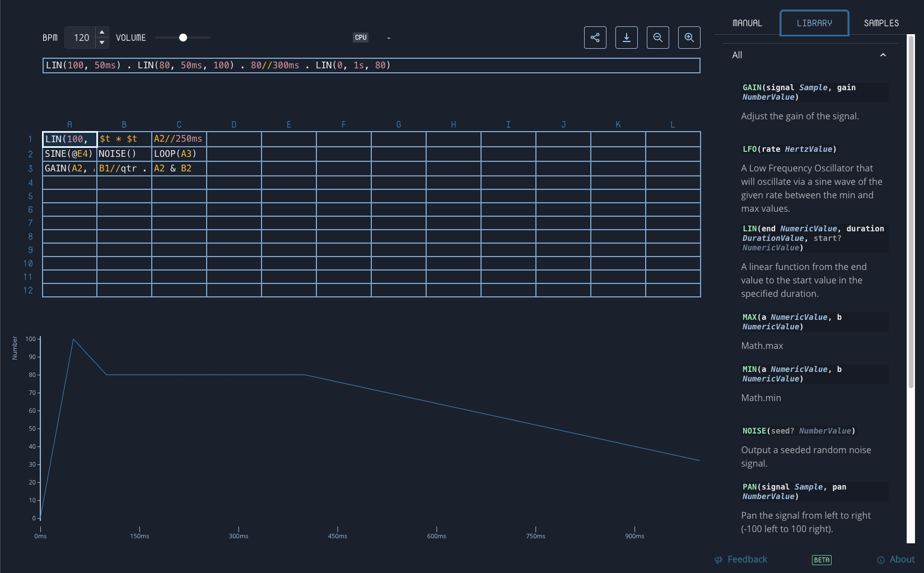Click the GAIN function library entry
Image resolution: width=924 pixels, height=573 pixels.
814,92
